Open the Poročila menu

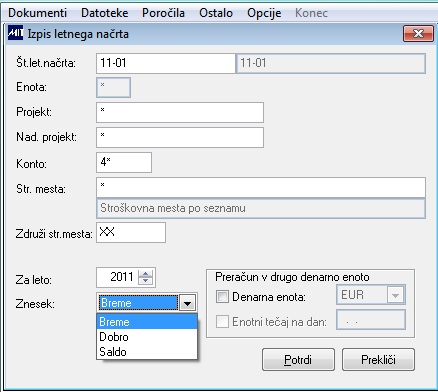click(x=163, y=13)
